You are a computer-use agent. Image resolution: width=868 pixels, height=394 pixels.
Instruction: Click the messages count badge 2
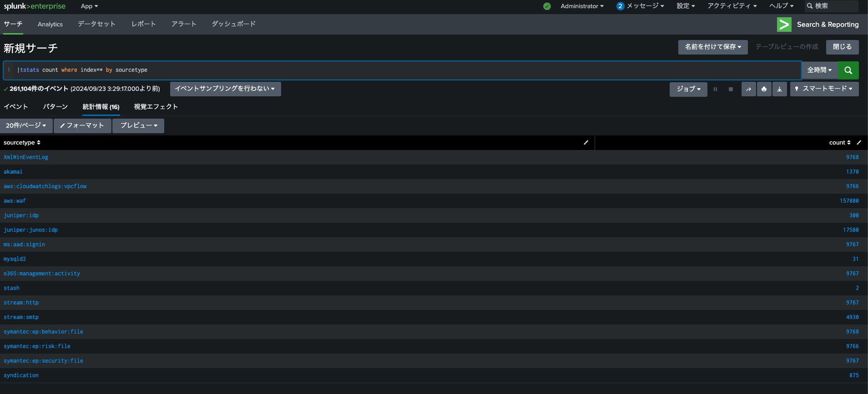click(x=620, y=6)
